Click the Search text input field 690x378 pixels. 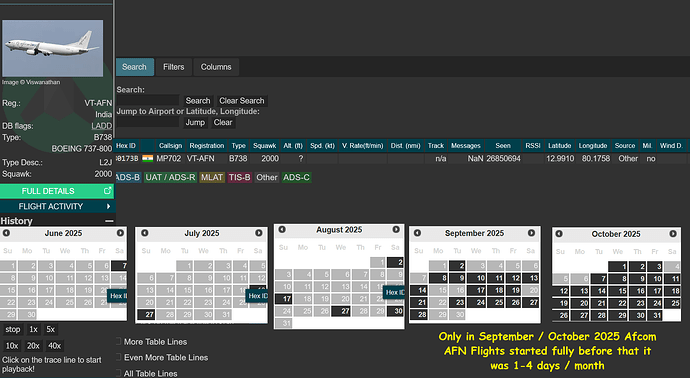tap(147, 101)
